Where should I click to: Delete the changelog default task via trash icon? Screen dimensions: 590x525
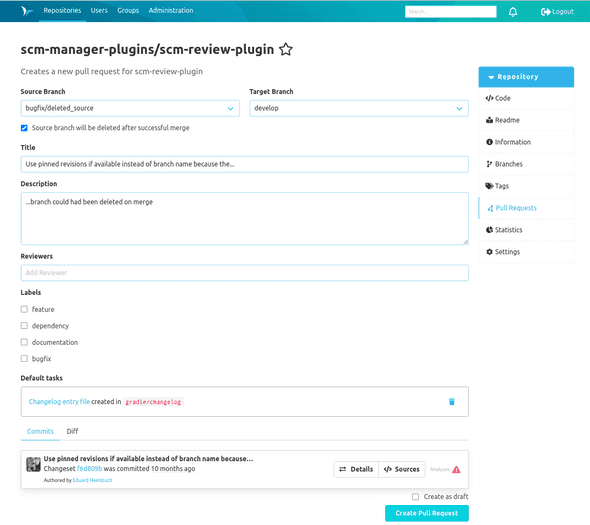coord(452,402)
